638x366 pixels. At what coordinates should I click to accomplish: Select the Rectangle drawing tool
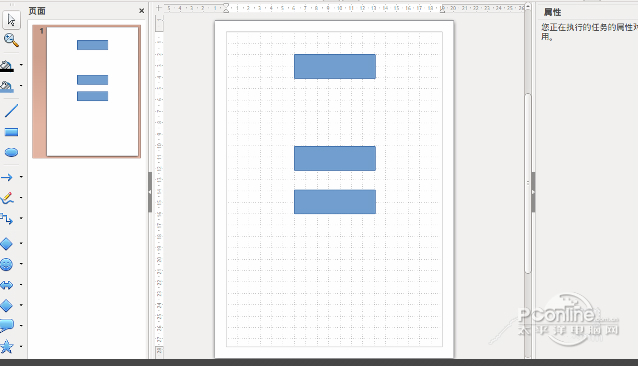click(x=11, y=132)
